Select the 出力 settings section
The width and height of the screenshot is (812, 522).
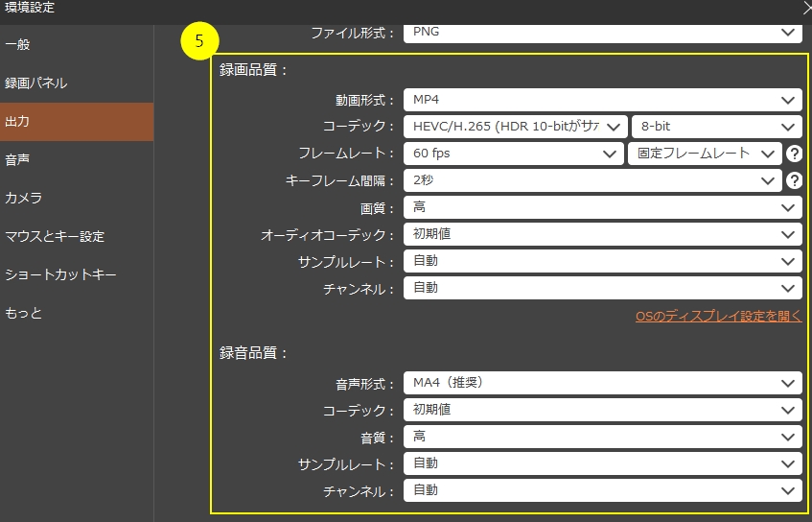pyautogui.click(x=77, y=121)
